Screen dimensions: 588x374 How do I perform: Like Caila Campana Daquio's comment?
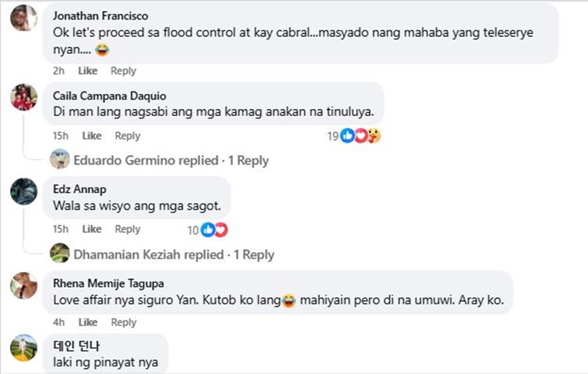(92, 136)
